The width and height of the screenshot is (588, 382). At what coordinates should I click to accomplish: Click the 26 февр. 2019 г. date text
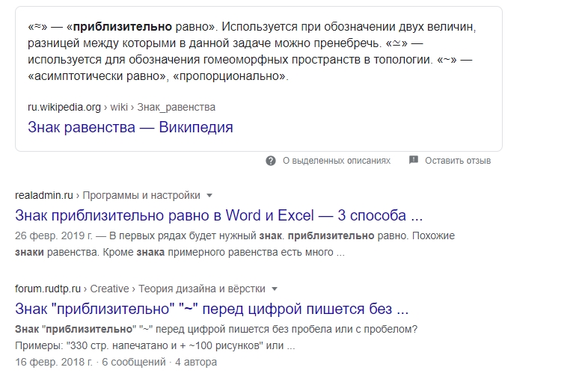pyautogui.click(x=51, y=235)
